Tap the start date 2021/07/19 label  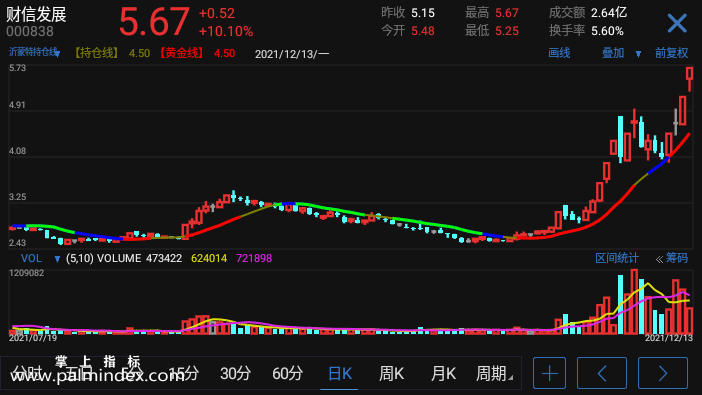33,338
